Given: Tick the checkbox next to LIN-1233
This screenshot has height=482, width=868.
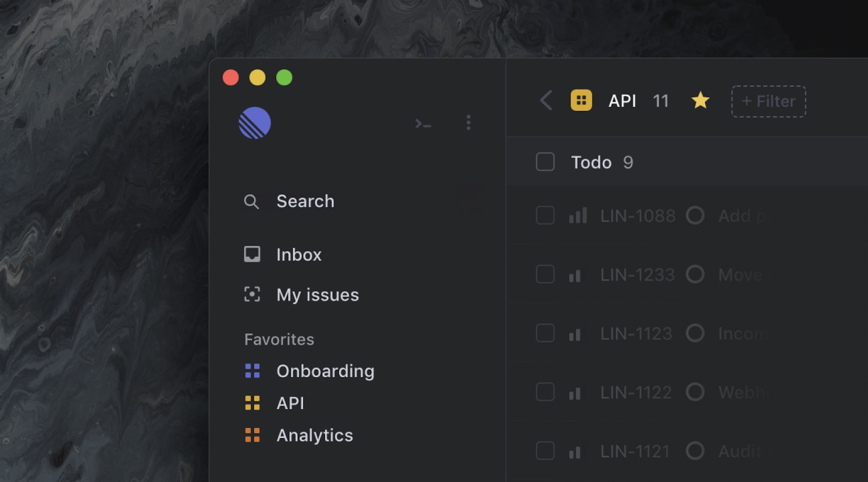Looking at the screenshot, I should [x=545, y=274].
